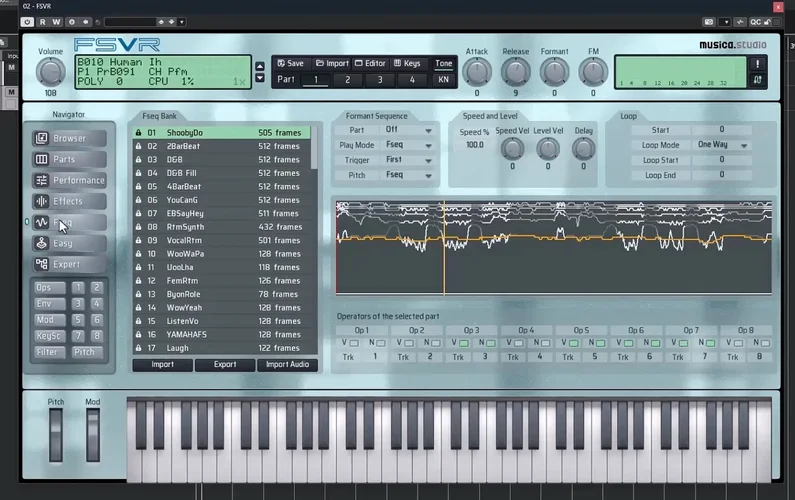The width and height of the screenshot is (795, 500).
Task: Click Import in the top toolbar
Action: click(x=332, y=63)
